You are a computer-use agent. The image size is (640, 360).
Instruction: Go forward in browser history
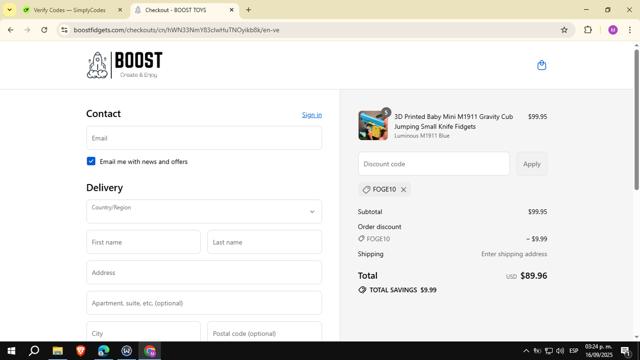coord(27,30)
